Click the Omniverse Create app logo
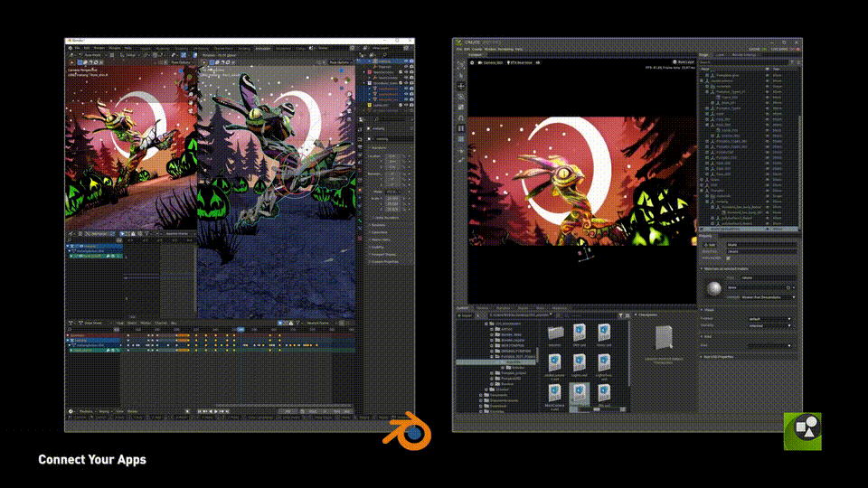 (x=803, y=431)
